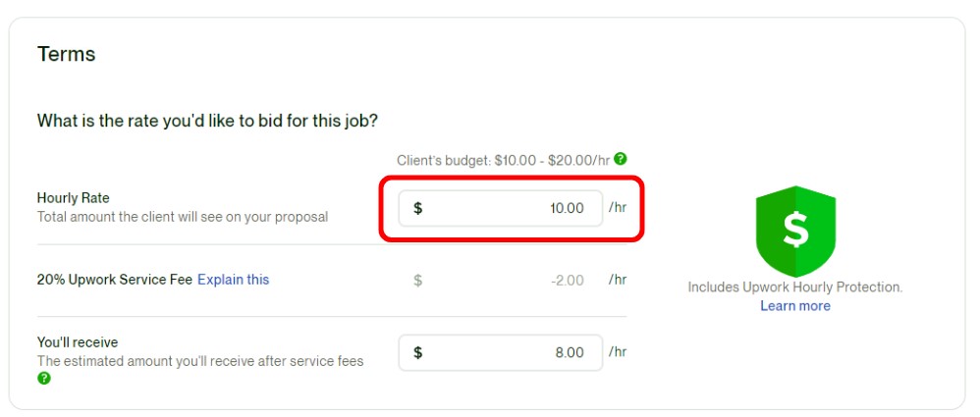Screen dimensions: 980x417
Task: Click the Hourly Rate input showing 10.00
Action: [501, 208]
